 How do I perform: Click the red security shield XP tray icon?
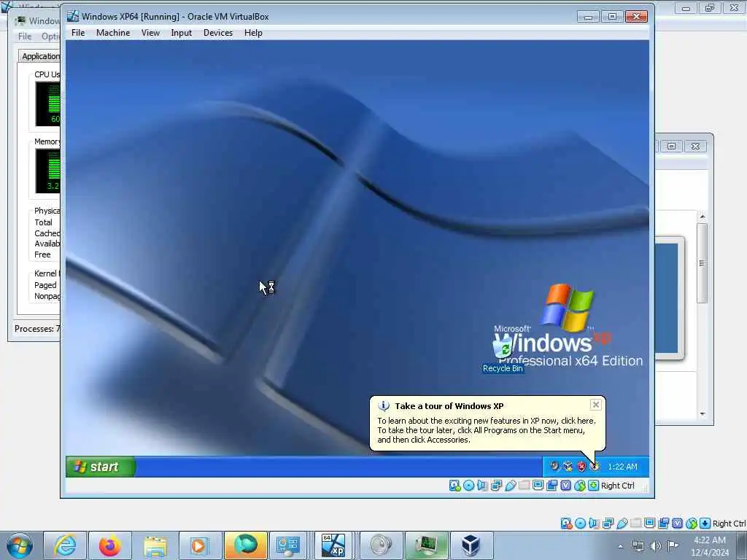(x=581, y=467)
